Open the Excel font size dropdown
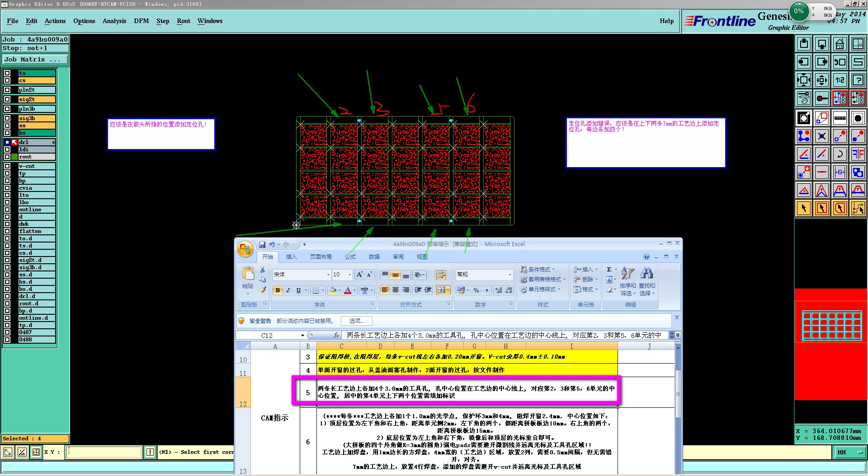The height and width of the screenshot is (476, 868). point(349,275)
